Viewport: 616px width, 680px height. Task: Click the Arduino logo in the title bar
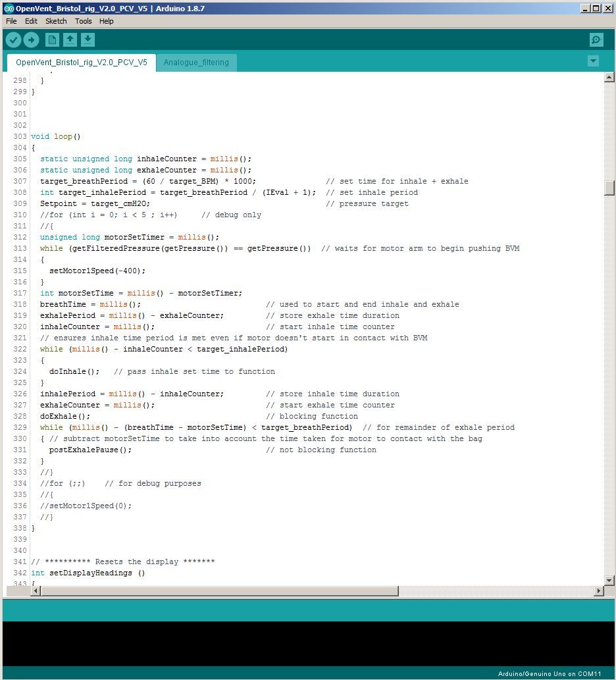pos(9,9)
